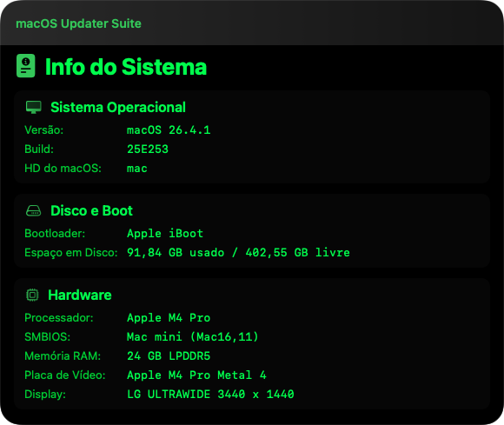Select the Apple M4 Pro Metal 4 value
The image size is (504, 425).
tap(196, 375)
